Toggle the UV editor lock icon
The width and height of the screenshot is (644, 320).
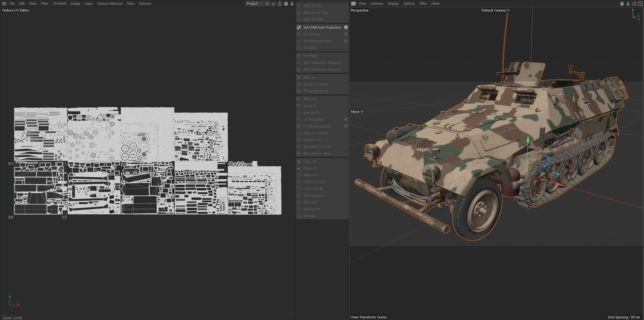click(x=280, y=4)
